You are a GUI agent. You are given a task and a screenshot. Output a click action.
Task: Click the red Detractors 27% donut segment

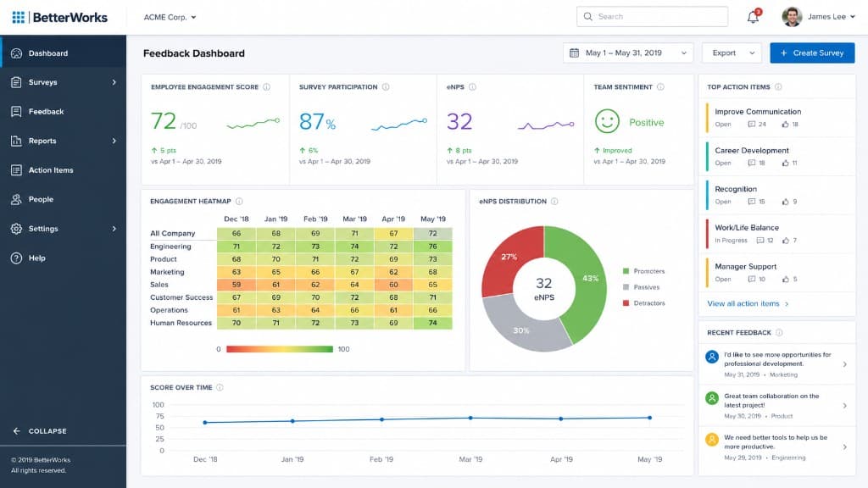(510, 257)
